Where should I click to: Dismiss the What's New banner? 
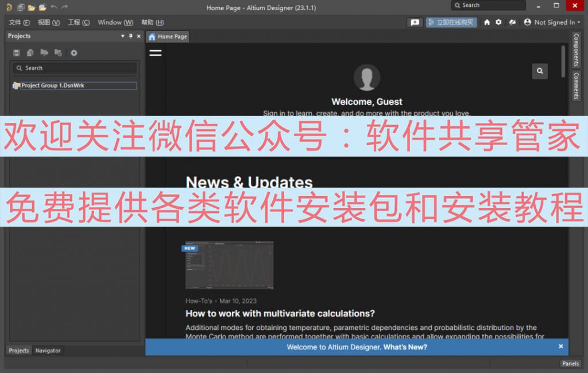pos(560,347)
